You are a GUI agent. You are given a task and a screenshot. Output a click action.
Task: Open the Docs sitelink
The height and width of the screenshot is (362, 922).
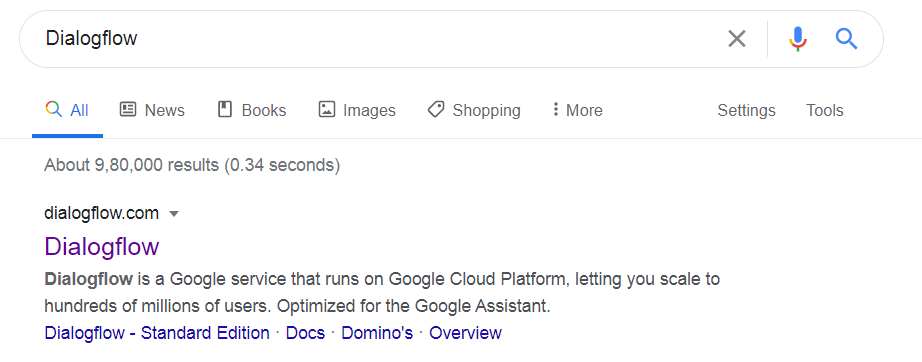pos(305,333)
